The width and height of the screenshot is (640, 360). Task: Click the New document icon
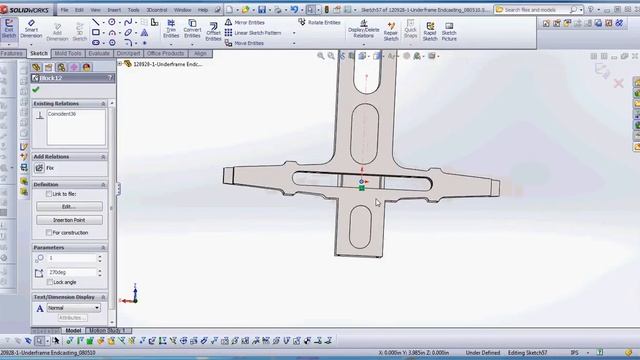[230, 9]
